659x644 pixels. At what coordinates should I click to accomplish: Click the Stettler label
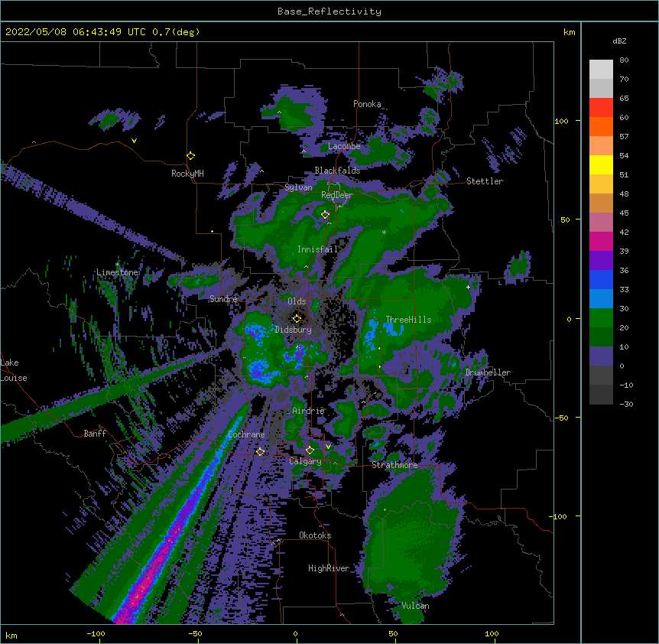tap(485, 181)
